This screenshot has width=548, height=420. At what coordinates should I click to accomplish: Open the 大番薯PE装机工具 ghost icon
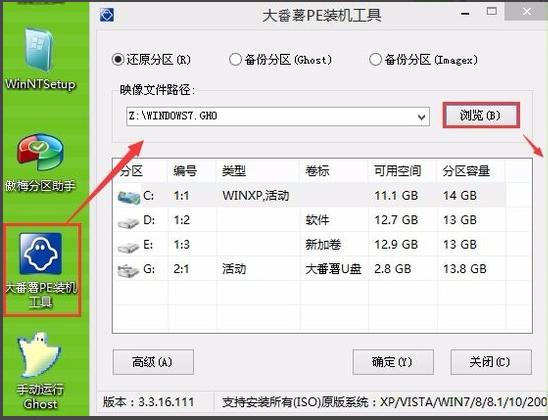pyautogui.click(x=41, y=270)
